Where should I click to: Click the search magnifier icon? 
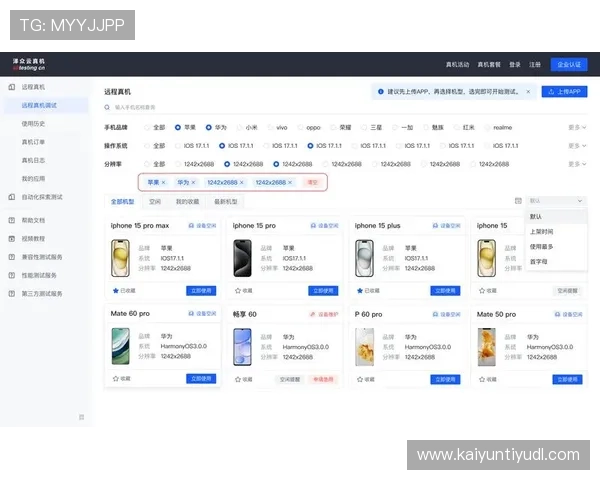[107, 108]
